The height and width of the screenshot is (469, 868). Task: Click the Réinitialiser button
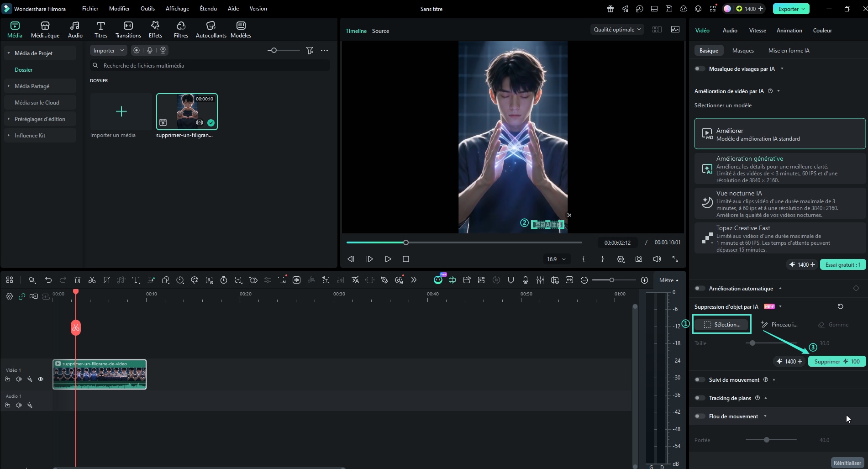[x=847, y=463]
